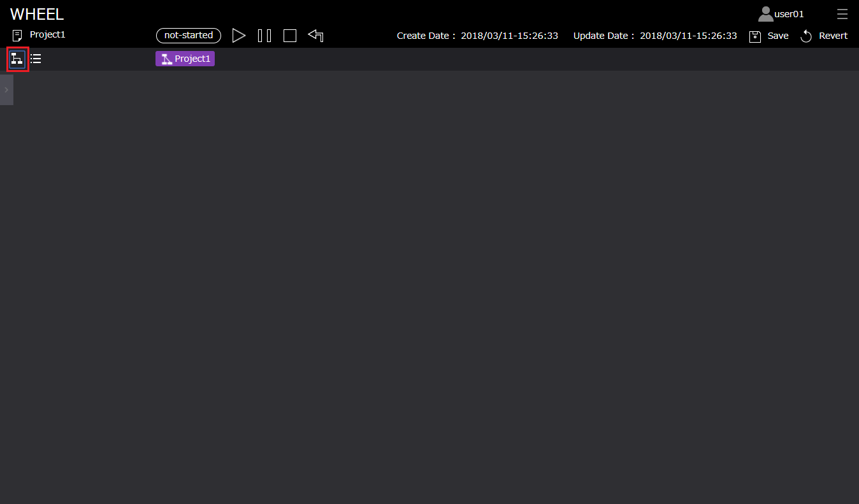Expand the collapsed left side panel
859x504 pixels.
(6, 90)
